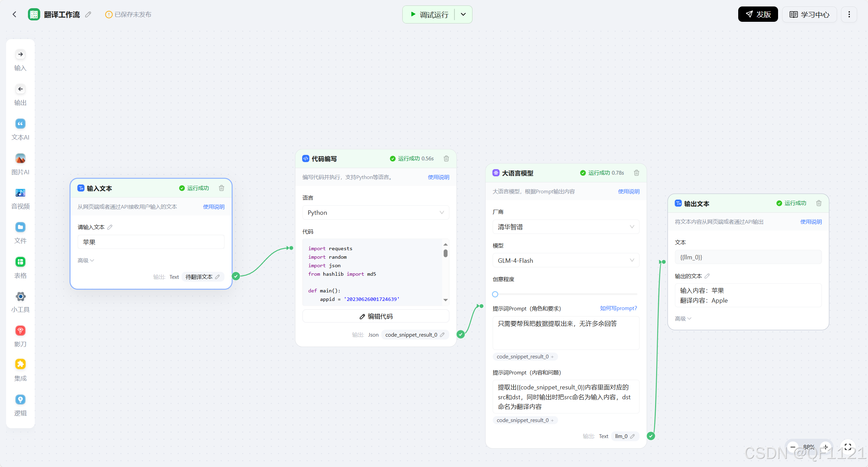Click the 编辑代码 button
Screen dimensions: 868x467
[375, 317]
